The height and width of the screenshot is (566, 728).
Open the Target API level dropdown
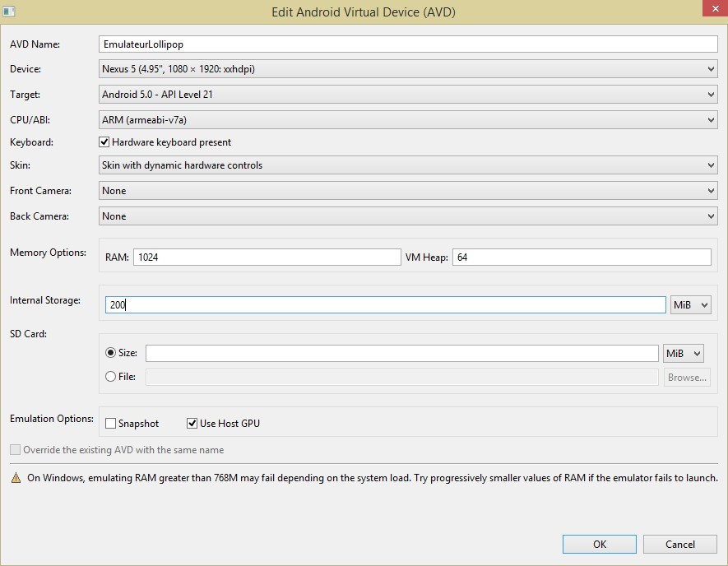408,95
